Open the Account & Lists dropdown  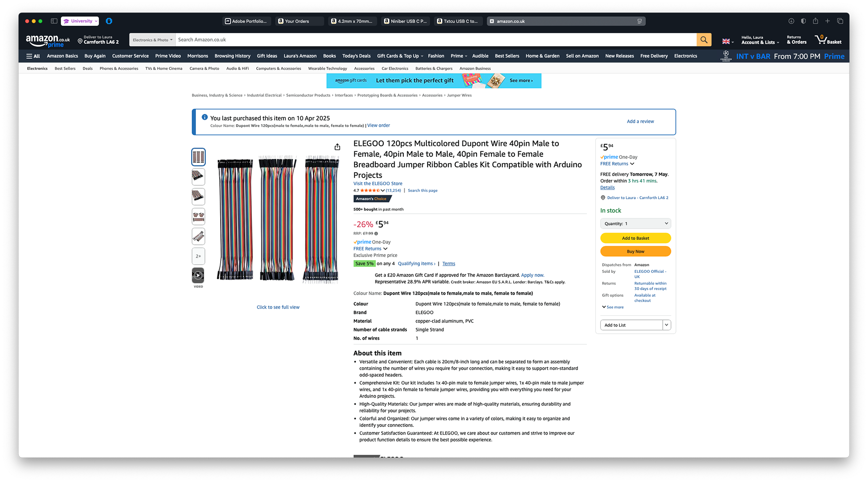coord(760,40)
